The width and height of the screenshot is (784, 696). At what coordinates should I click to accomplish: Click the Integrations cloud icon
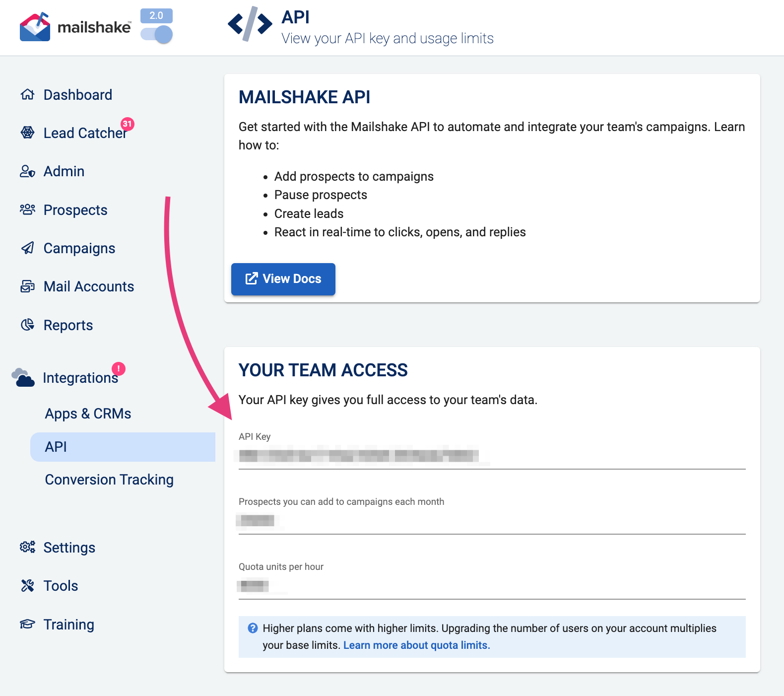click(23, 377)
